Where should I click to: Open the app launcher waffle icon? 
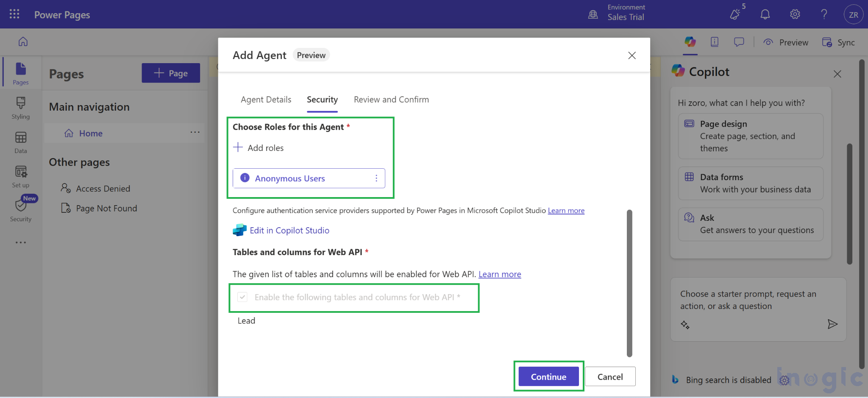[x=14, y=14]
